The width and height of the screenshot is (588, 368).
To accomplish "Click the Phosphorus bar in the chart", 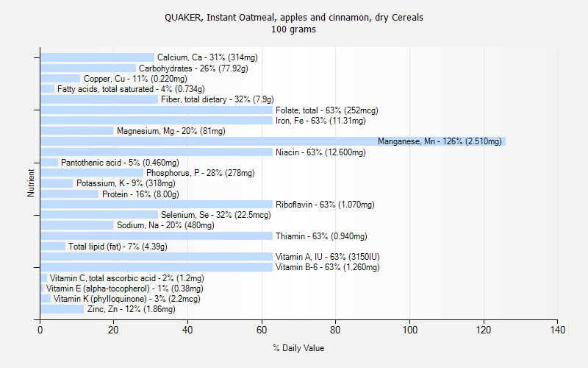I will [92, 173].
